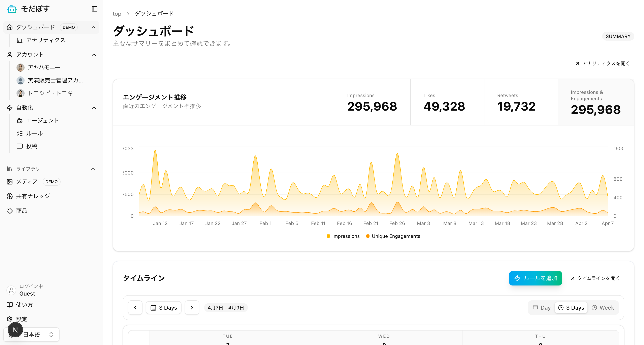
Task: Click the 投稿 posts speech-bubble icon
Action: click(x=20, y=146)
